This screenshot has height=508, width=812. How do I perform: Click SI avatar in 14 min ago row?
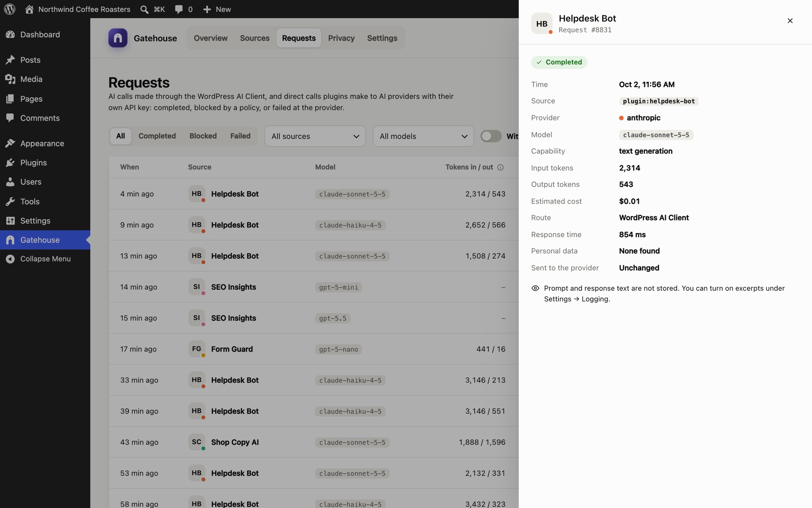197,287
